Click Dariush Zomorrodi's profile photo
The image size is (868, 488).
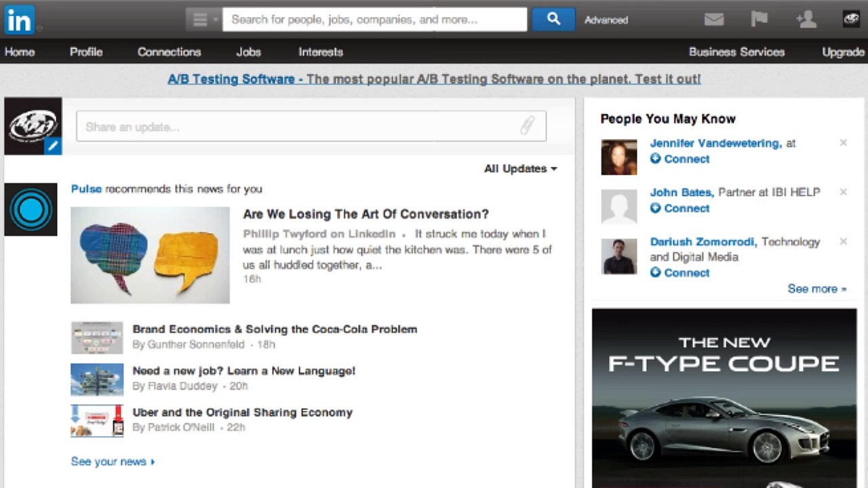tap(619, 256)
